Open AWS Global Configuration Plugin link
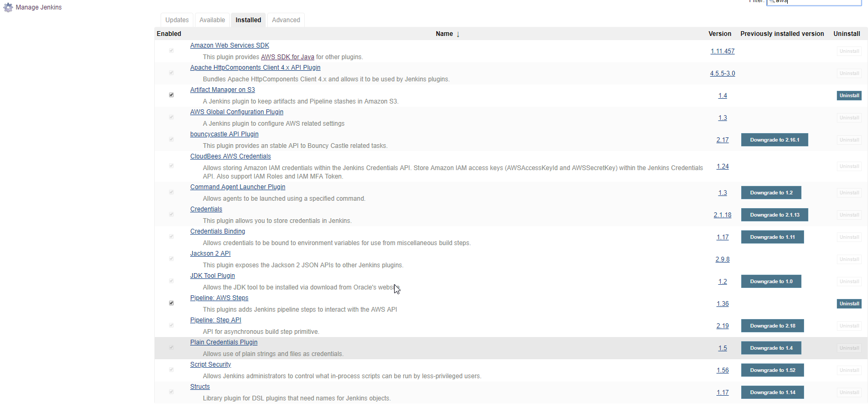Viewport: 868px width, 411px height. click(x=237, y=112)
